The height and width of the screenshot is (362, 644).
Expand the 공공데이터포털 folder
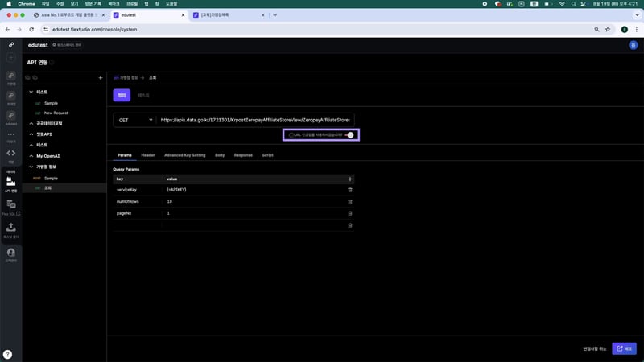(x=31, y=123)
